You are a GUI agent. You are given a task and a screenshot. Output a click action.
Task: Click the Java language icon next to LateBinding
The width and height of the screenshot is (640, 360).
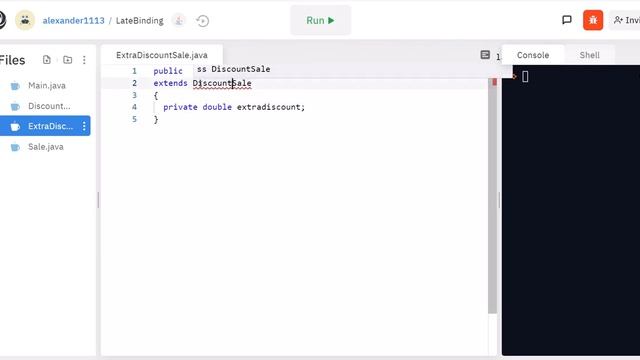179,20
